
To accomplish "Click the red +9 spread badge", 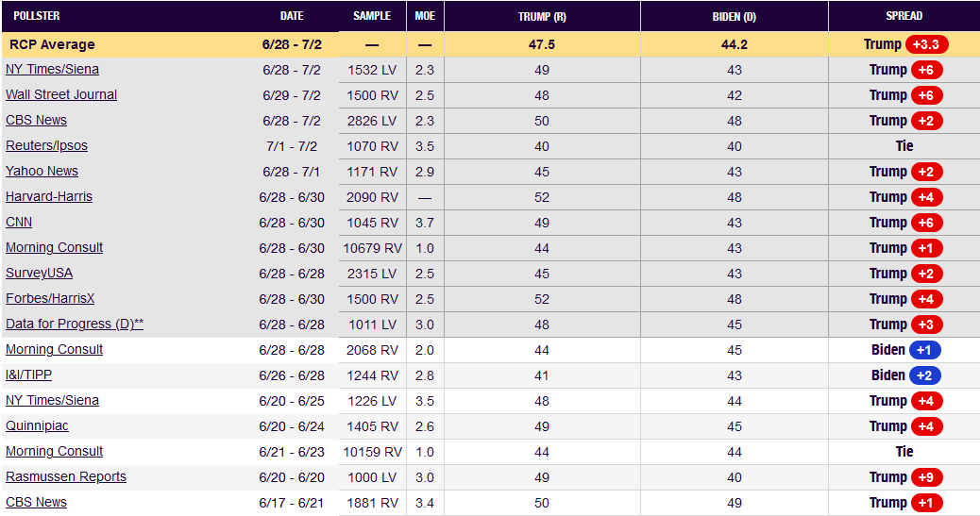I will tap(926, 477).
